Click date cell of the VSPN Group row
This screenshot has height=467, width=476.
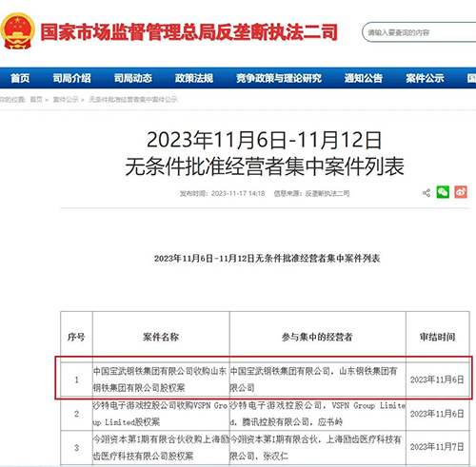click(x=437, y=414)
